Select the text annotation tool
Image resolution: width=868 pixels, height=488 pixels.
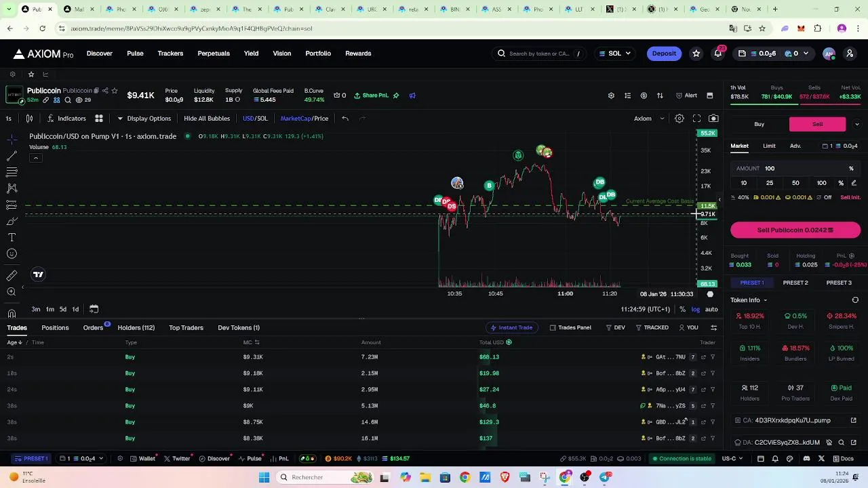[12, 237]
